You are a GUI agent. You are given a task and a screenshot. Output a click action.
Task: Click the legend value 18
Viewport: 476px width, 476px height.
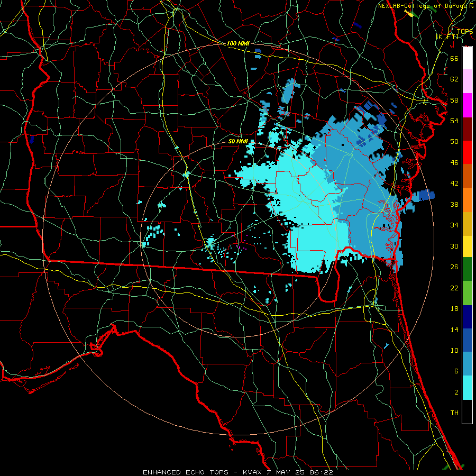point(454,309)
